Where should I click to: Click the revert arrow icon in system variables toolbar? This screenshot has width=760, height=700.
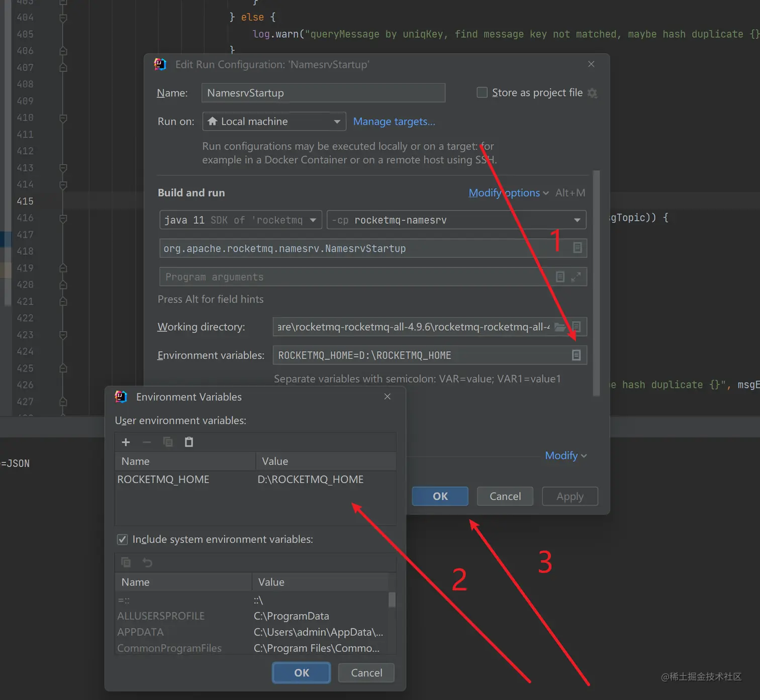(x=147, y=562)
